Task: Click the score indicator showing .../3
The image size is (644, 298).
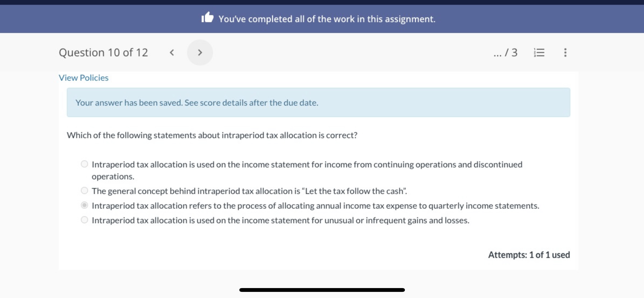Action: coord(505,52)
